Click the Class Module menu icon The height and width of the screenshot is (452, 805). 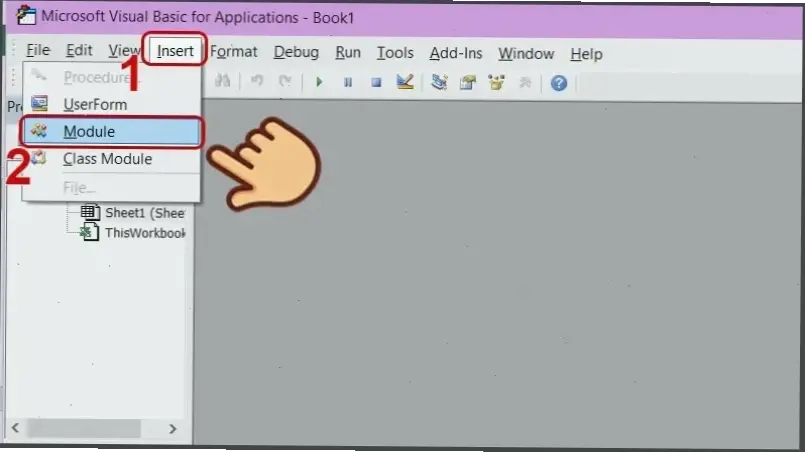(39, 158)
